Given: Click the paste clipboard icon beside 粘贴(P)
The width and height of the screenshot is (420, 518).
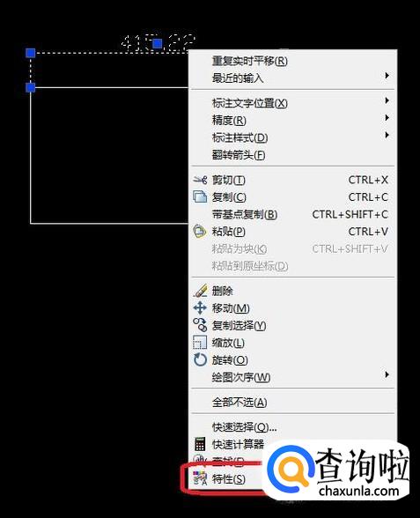Looking at the screenshot, I should coord(200,231).
